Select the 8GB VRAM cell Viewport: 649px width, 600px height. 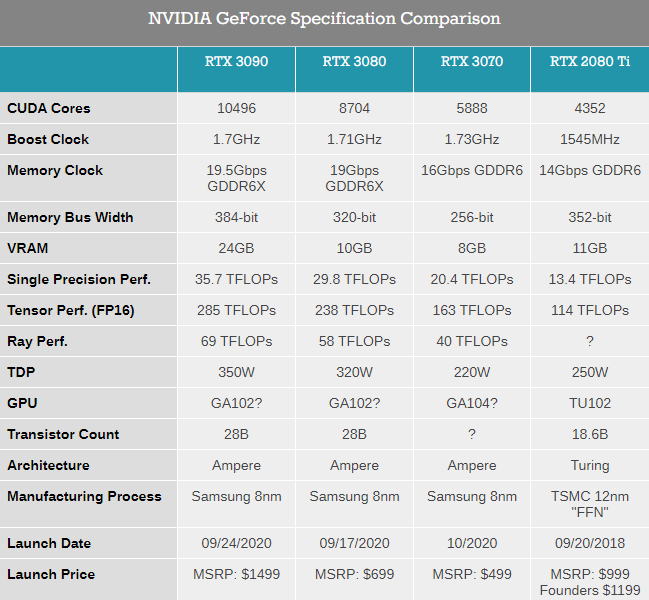coord(472,248)
